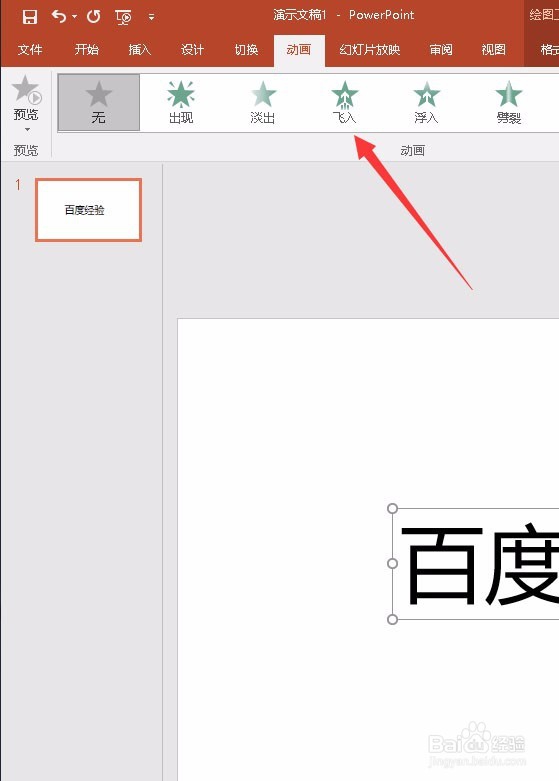This screenshot has height=781, width=559.
Task: Open the 审阅 (Review) tab
Action: [x=441, y=50]
